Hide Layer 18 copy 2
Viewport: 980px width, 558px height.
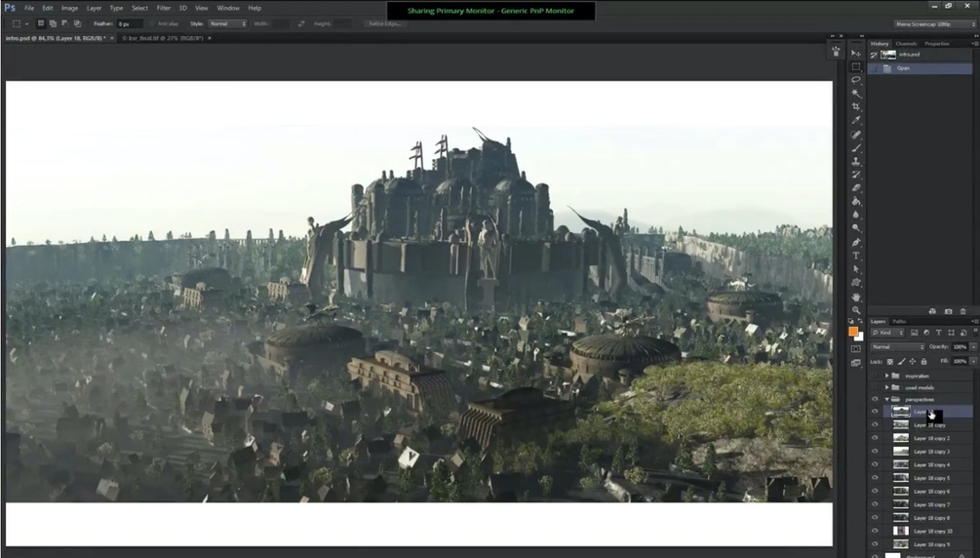point(875,438)
